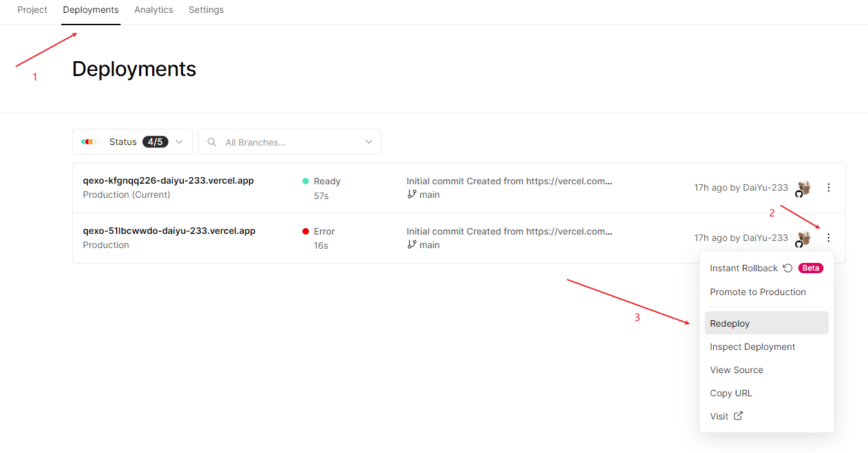Select Redeploy from the context menu
The image size is (868, 453).
coord(730,323)
